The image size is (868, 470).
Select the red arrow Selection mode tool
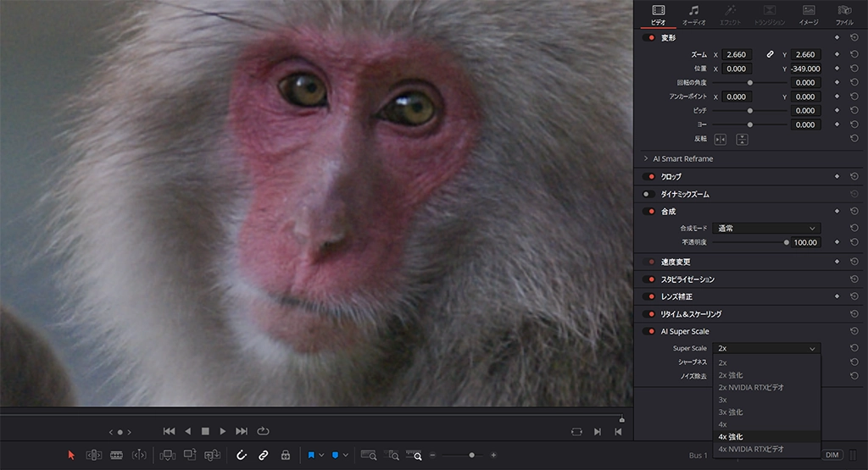71,455
